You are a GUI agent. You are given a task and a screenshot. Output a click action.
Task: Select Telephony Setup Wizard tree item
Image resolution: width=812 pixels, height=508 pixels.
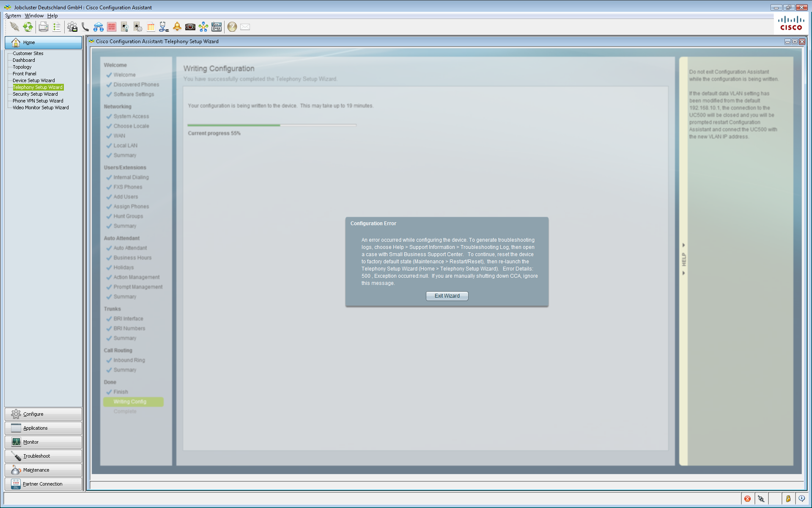pos(38,87)
